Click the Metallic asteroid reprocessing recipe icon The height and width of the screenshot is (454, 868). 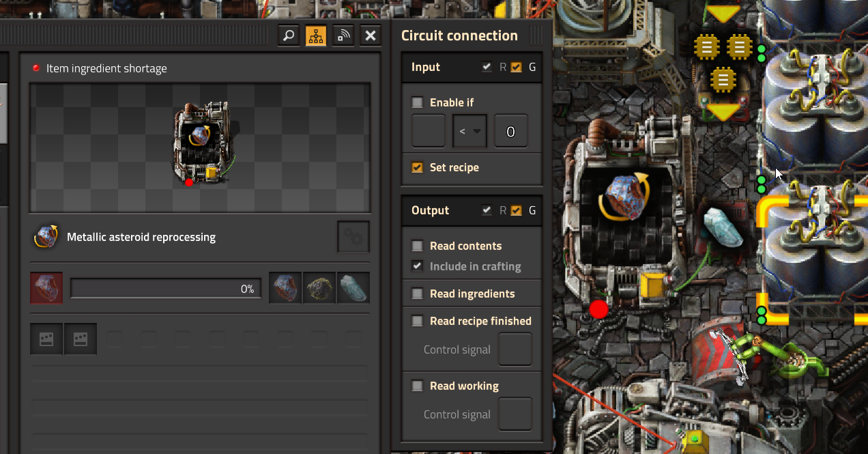(x=46, y=237)
